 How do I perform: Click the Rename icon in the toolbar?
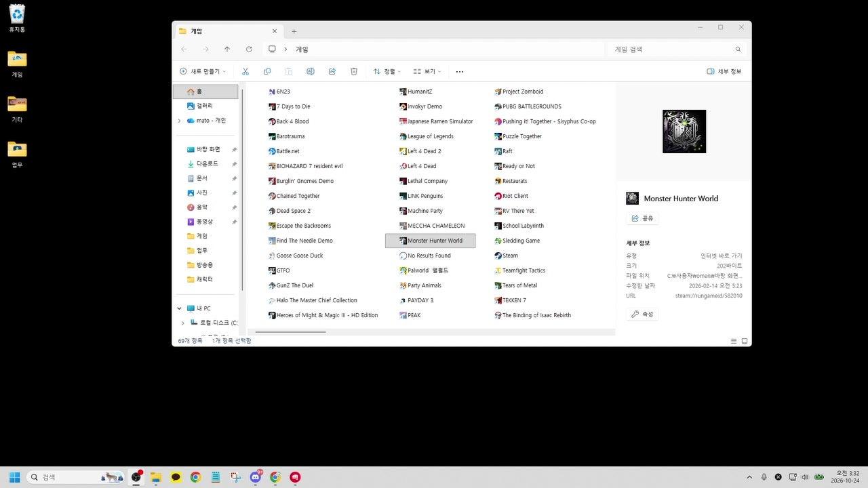(x=311, y=71)
